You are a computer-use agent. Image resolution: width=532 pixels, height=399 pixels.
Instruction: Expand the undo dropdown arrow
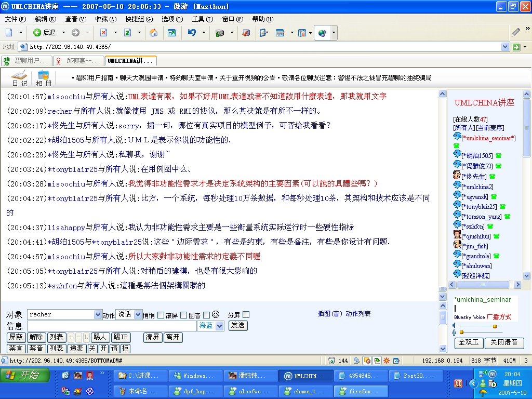pyautogui.click(x=204, y=33)
